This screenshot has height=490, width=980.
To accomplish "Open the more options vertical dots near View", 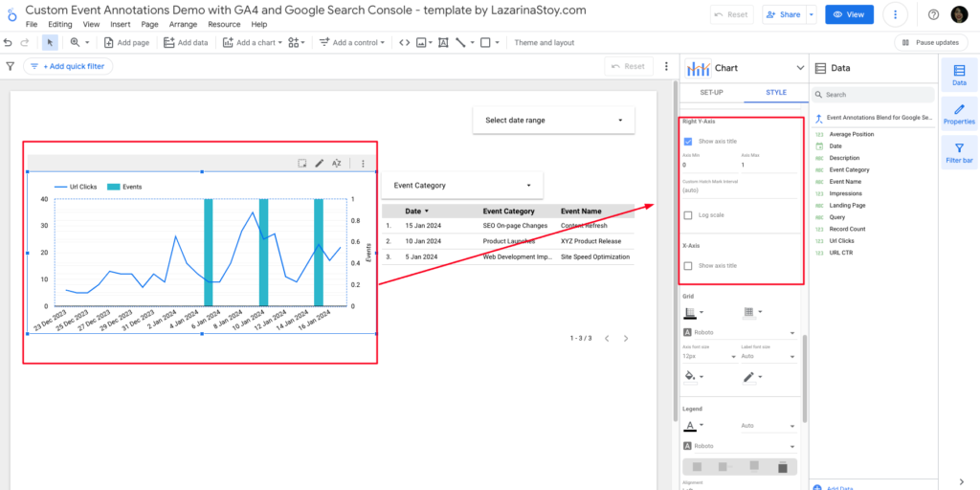I will point(896,14).
